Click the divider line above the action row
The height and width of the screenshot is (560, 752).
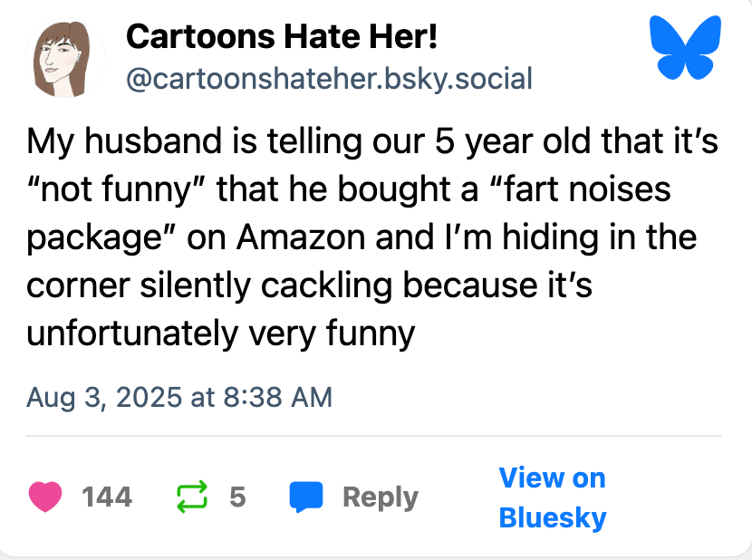372,436
